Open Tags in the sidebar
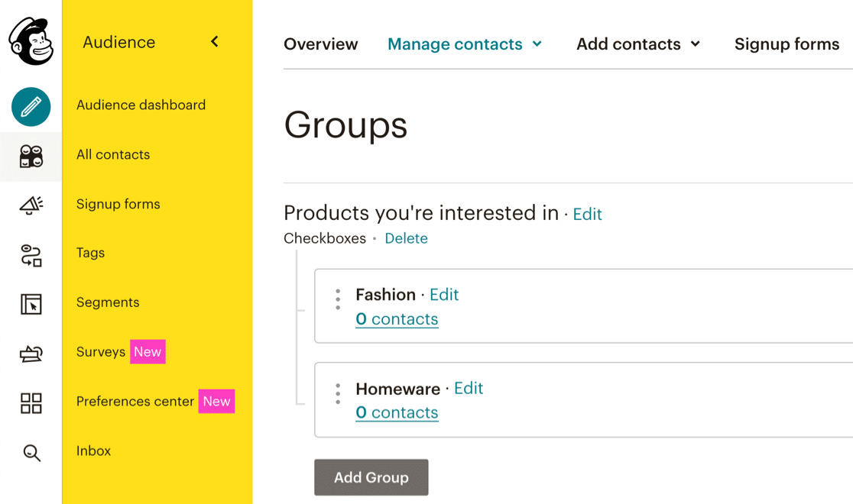Image resolution: width=853 pixels, height=504 pixels. (90, 253)
